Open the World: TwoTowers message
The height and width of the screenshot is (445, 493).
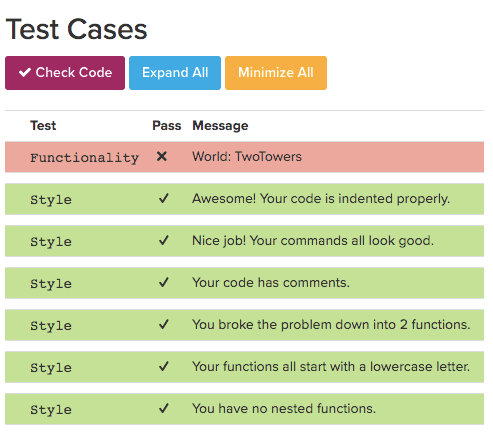247,157
